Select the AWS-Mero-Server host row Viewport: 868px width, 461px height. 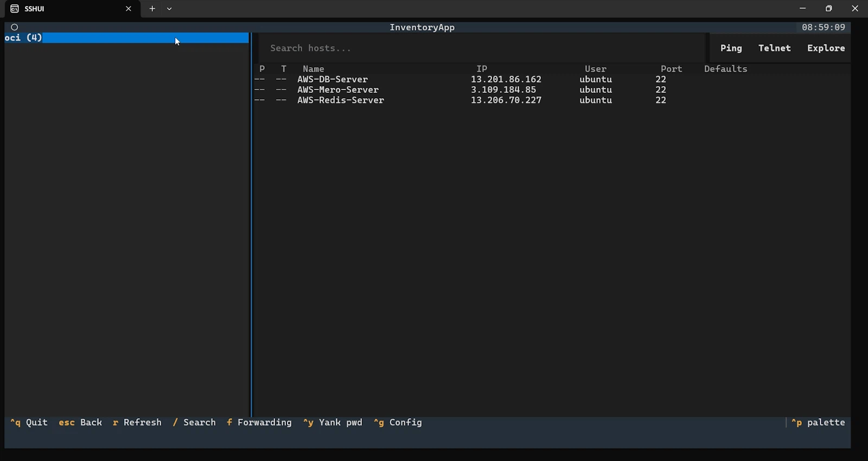[x=552, y=90]
